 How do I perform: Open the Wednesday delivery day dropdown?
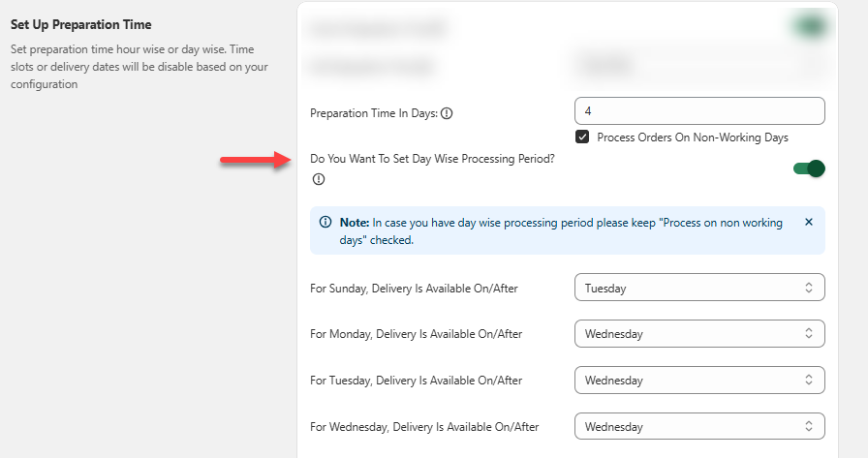coord(698,427)
